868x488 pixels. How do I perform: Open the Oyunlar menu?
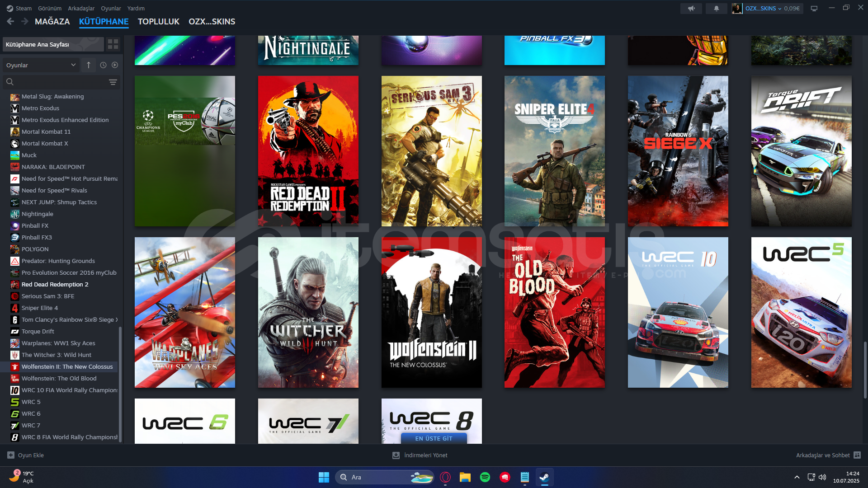[111, 8]
